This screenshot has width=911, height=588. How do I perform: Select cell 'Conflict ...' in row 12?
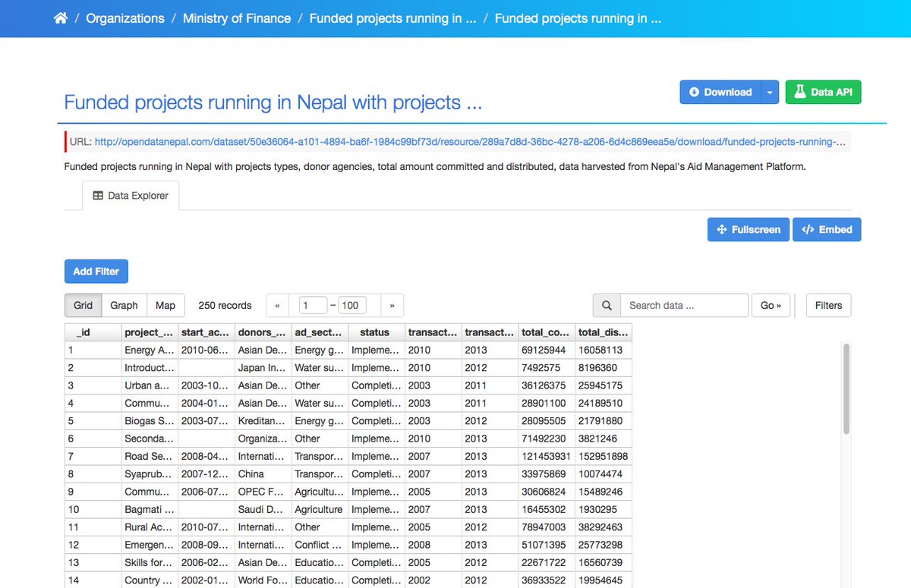(320, 545)
